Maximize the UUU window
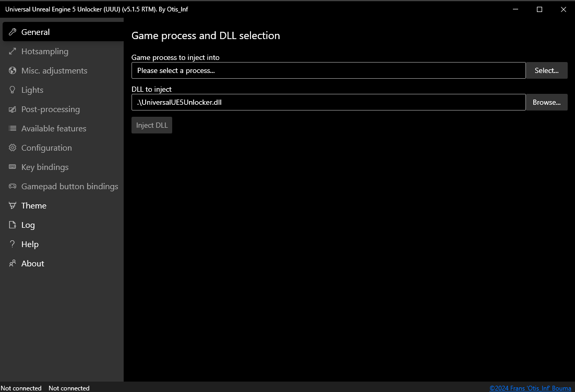 [x=540, y=9]
